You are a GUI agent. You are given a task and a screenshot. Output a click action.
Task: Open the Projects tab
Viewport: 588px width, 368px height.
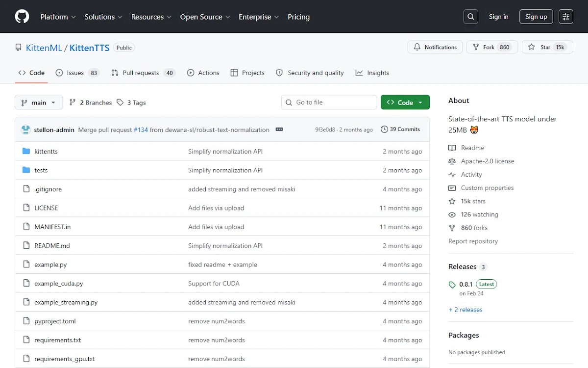[x=247, y=73]
